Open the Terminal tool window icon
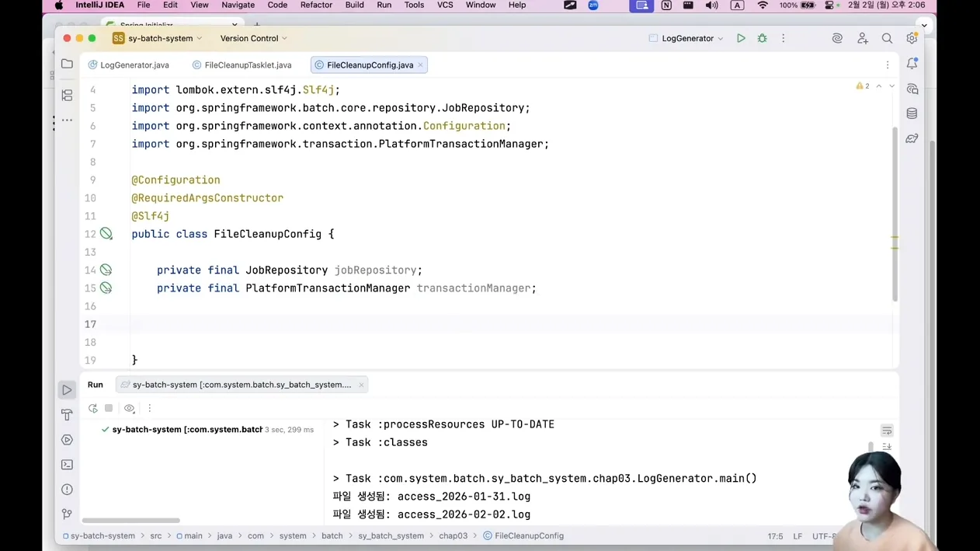Image resolution: width=980 pixels, height=551 pixels. pos(67,465)
